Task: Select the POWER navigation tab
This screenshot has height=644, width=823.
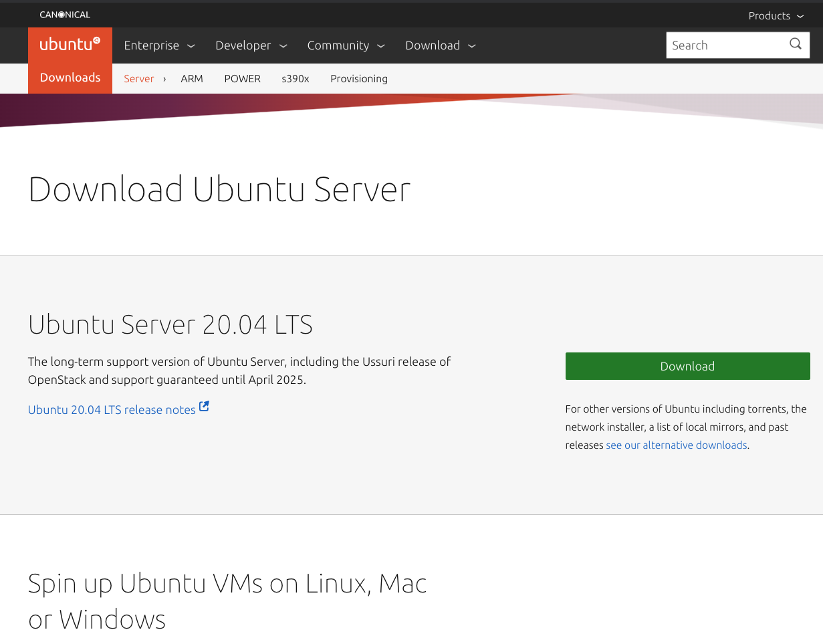Action: pos(242,78)
